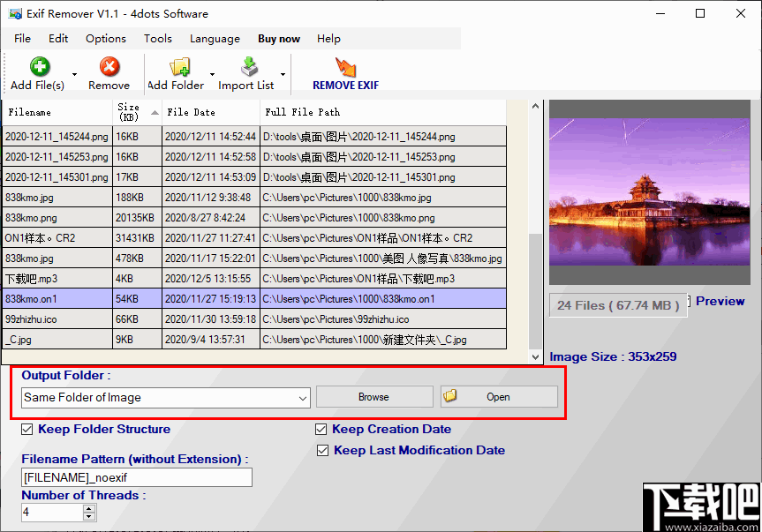Screen dimensions: 762x532
Task: Disable Keep Last Modification Date
Action: click(x=323, y=450)
